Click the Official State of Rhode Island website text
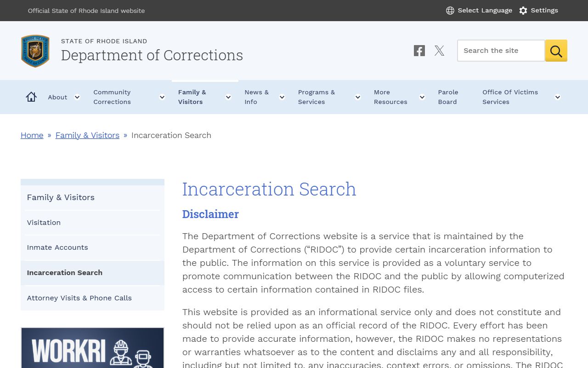The width and height of the screenshot is (588, 368). [86, 11]
